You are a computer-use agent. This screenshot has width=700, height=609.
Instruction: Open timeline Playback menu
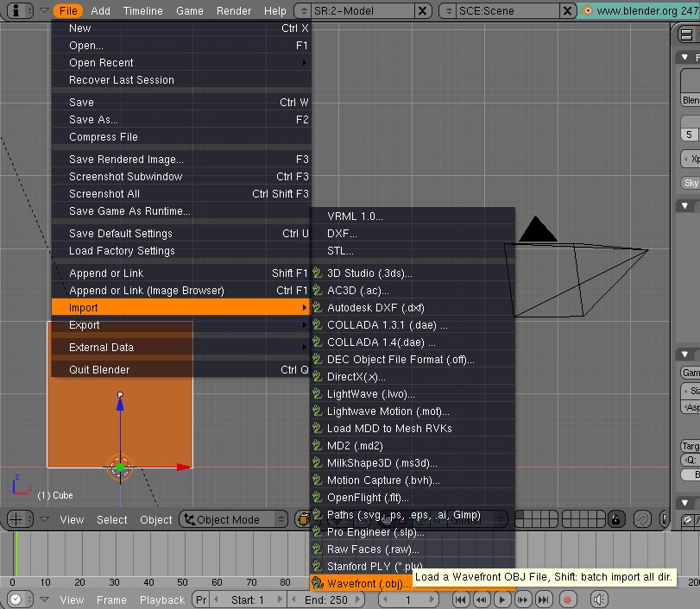pos(162,600)
